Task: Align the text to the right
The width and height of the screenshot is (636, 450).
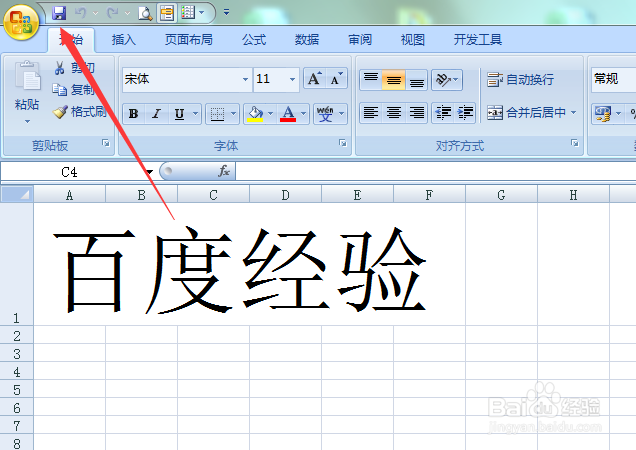Action: (416, 112)
